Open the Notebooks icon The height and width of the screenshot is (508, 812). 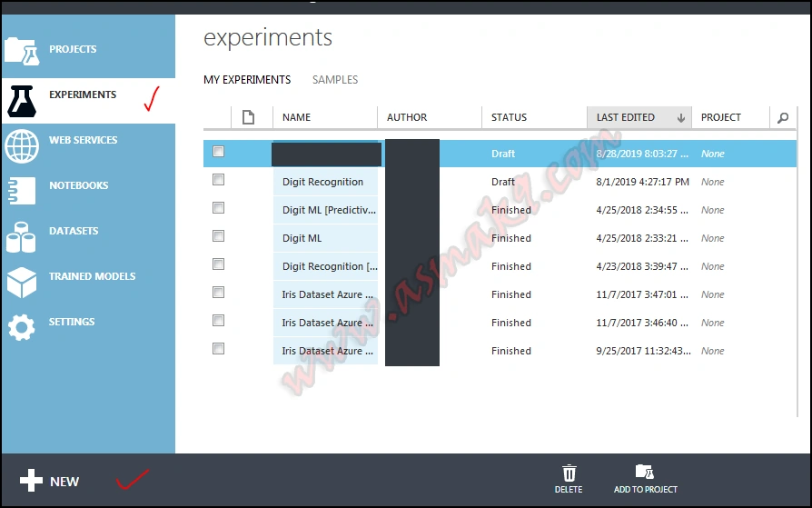point(22,190)
